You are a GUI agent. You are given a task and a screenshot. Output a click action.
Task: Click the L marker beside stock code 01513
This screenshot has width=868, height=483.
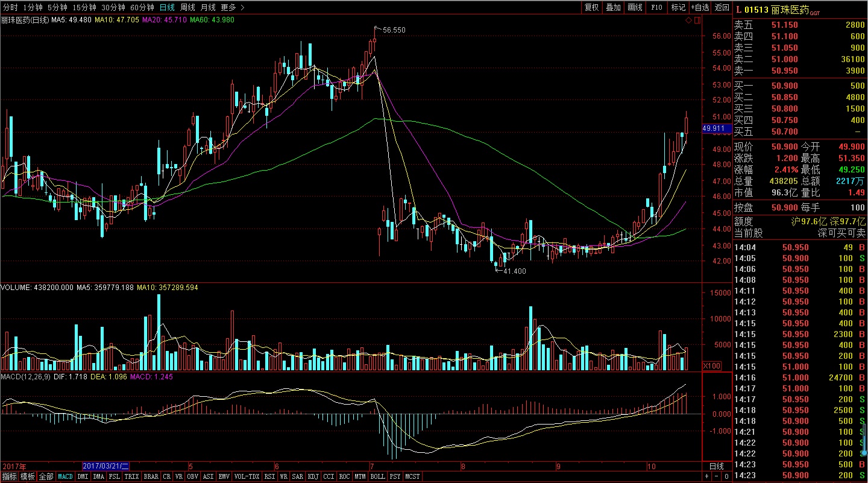click(x=738, y=10)
